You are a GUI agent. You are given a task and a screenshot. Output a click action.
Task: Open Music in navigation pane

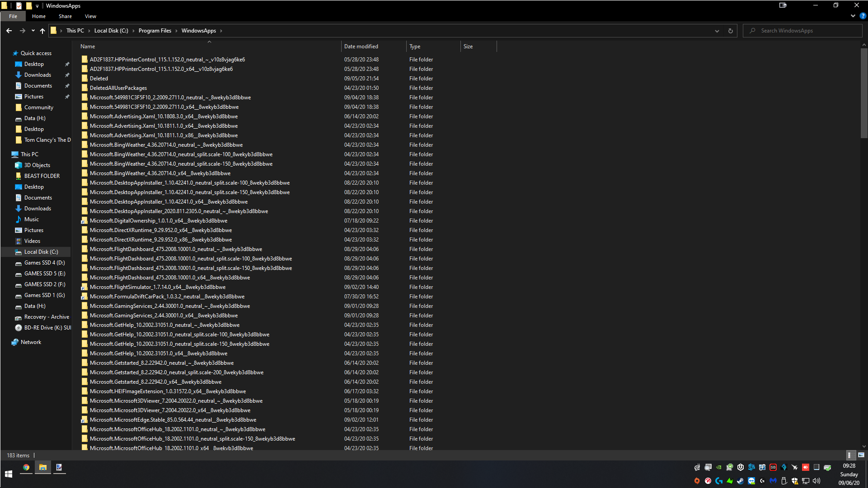(32, 219)
